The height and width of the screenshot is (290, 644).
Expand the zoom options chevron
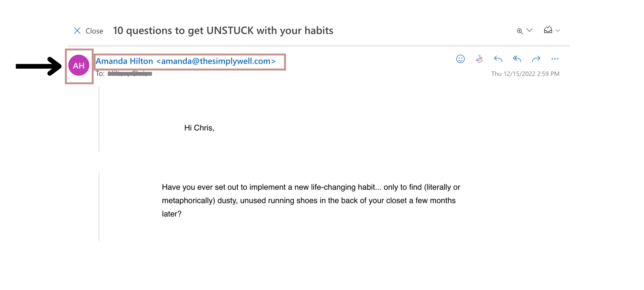(529, 30)
